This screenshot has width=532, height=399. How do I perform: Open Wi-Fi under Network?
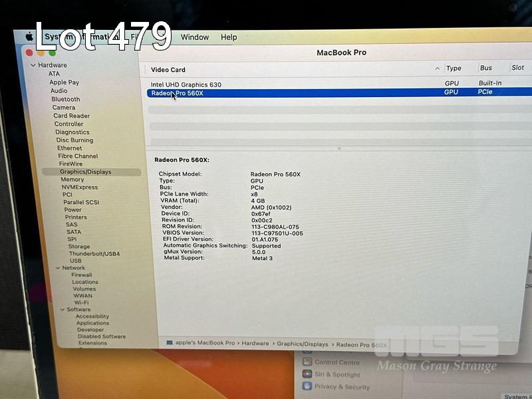tap(81, 302)
